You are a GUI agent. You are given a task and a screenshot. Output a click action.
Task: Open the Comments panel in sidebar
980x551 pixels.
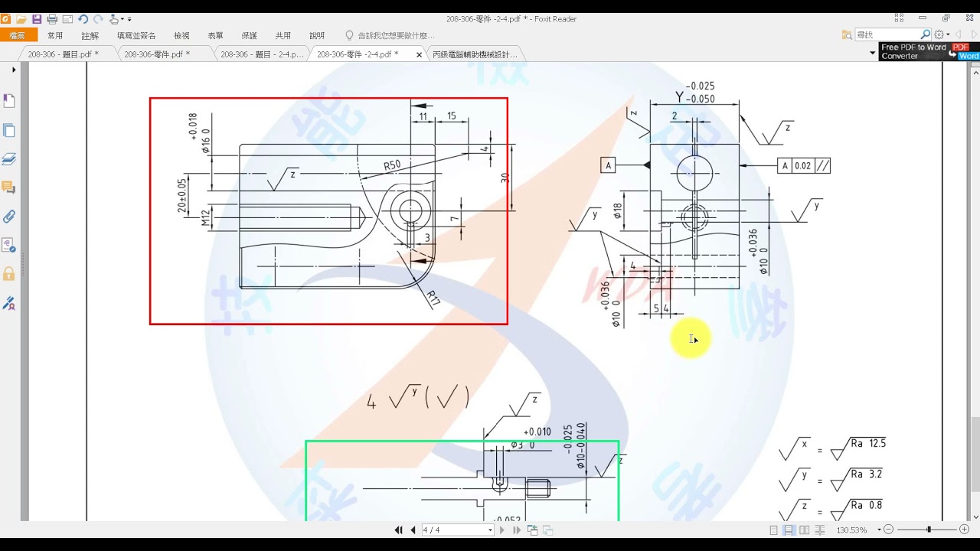(9, 187)
